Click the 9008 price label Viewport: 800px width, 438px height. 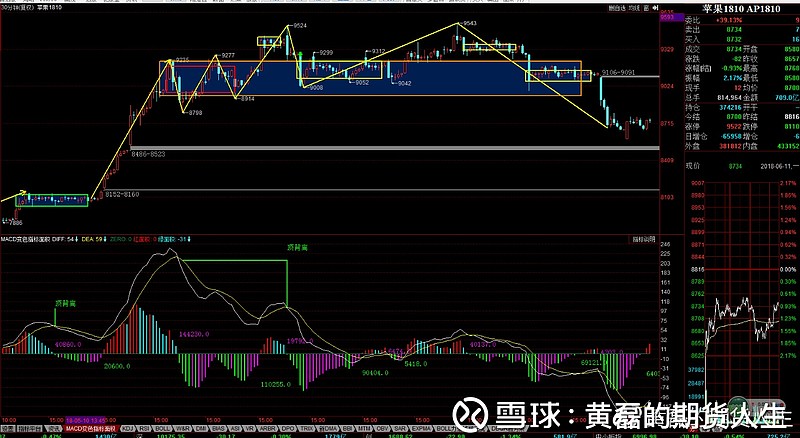pos(316,88)
